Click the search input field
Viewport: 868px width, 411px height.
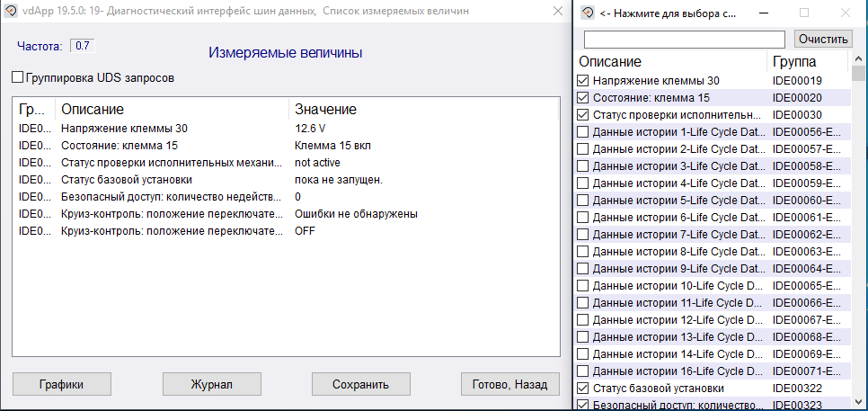tap(685, 40)
